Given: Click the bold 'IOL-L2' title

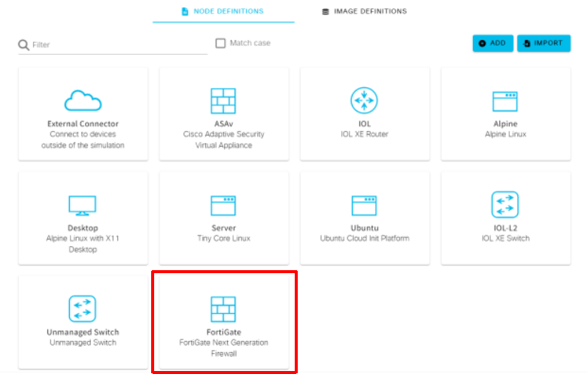Looking at the screenshot, I should coord(505,228).
